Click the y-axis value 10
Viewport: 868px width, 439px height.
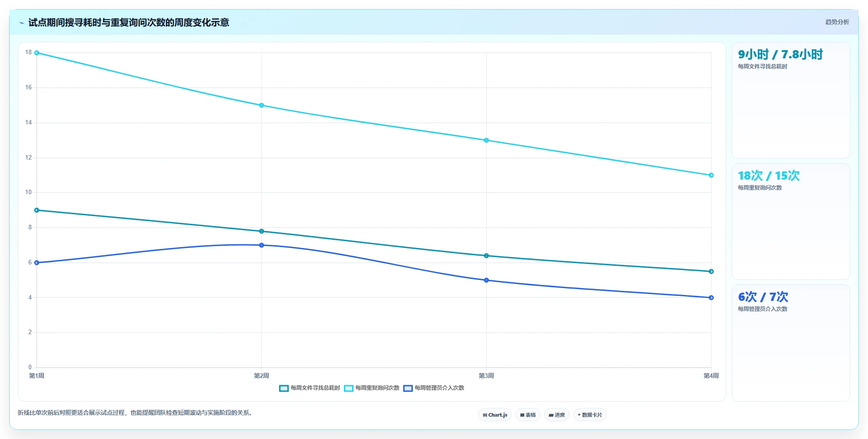pos(29,192)
